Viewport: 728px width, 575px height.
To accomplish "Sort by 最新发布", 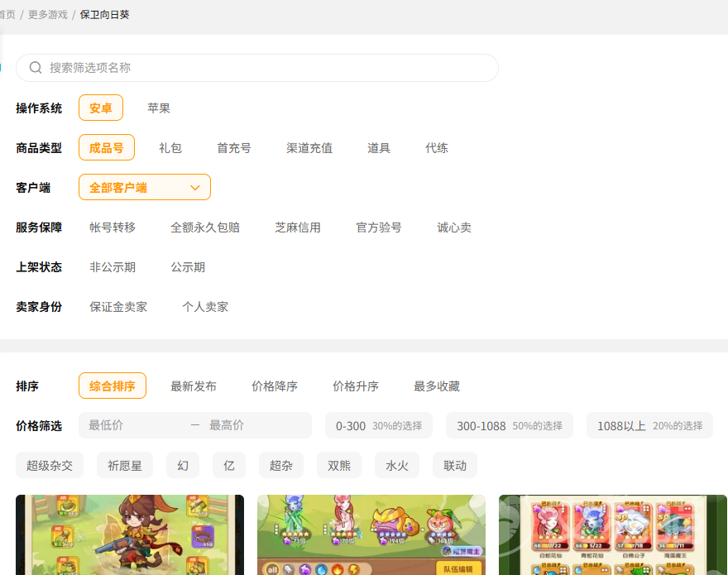I will [194, 386].
